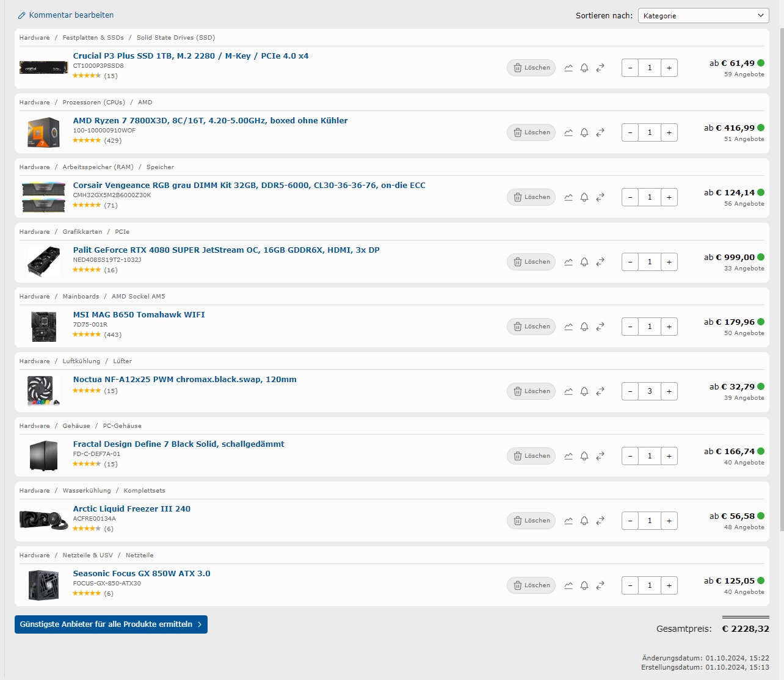
Task: Decrease quantity of Corsair Vengeance RGB kit
Action: [630, 197]
